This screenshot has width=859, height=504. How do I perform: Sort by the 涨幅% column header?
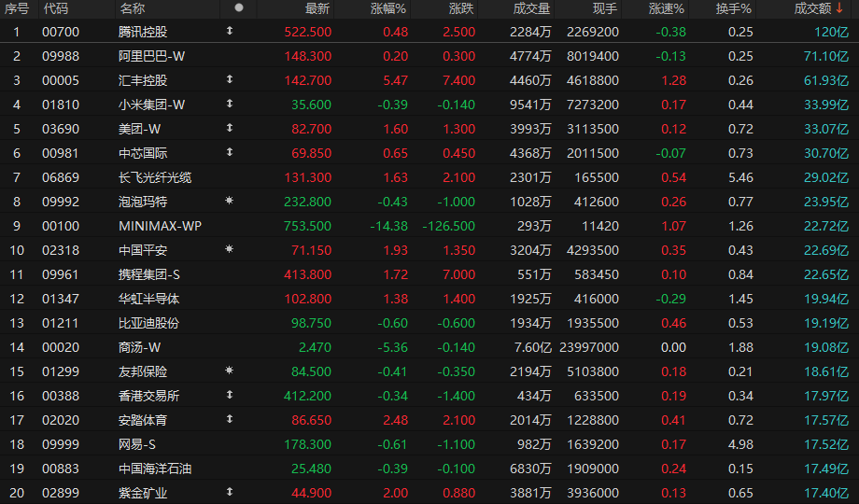(387, 8)
